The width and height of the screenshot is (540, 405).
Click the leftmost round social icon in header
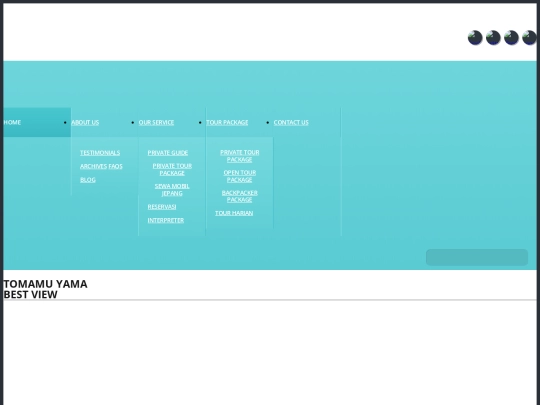[475, 38]
